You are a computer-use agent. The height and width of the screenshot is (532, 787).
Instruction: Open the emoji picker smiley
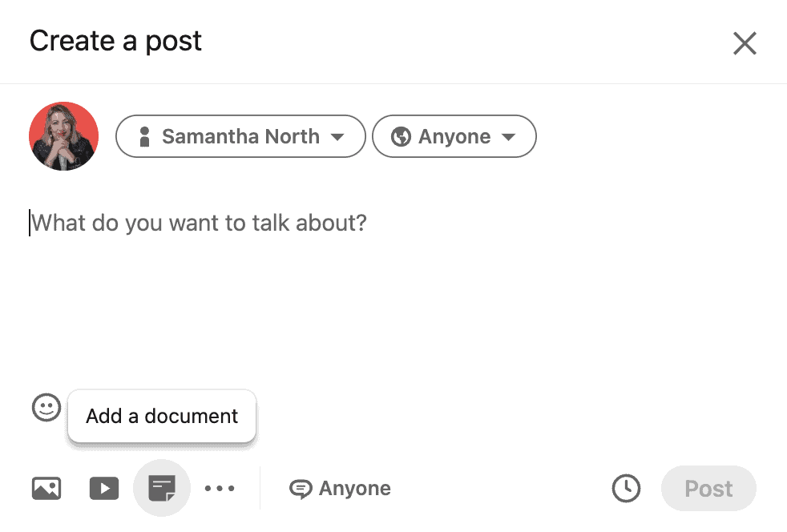pos(46,407)
